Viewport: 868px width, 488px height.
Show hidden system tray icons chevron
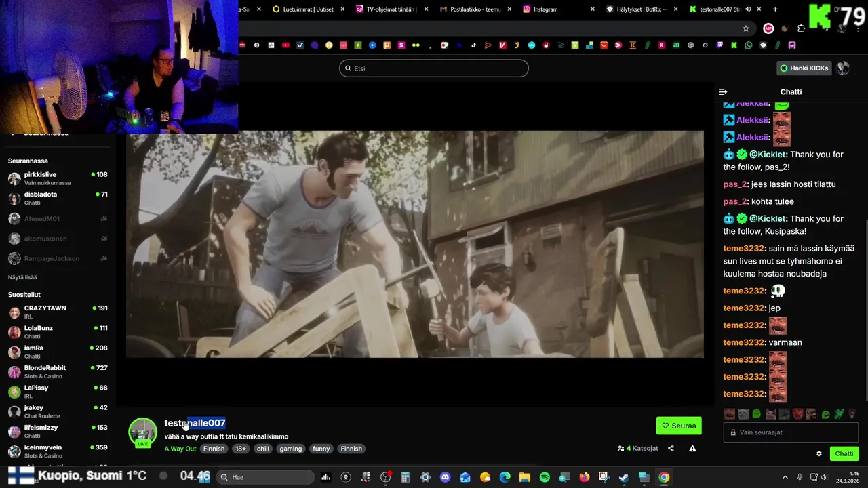point(785,477)
